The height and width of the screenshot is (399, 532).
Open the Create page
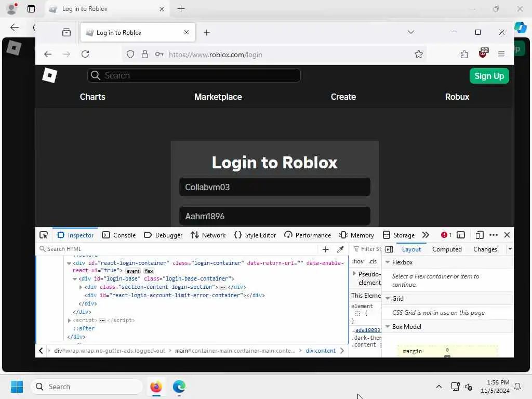click(x=343, y=97)
